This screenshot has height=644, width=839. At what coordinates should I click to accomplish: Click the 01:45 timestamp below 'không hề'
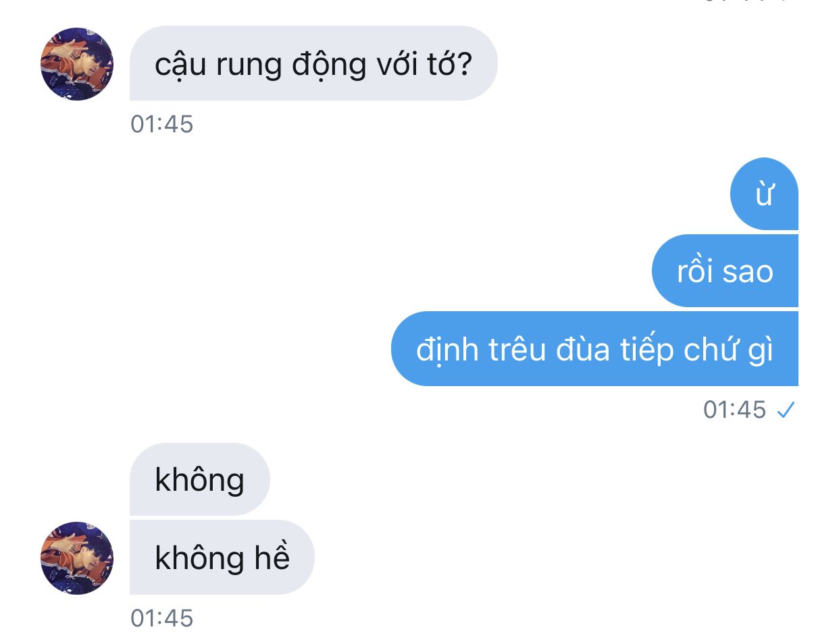coord(162,618)
